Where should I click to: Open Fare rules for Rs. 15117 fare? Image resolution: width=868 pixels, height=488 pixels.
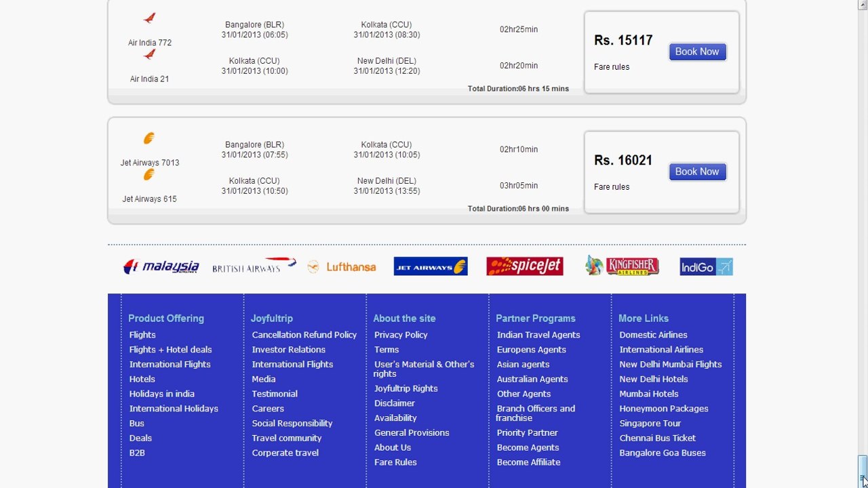click(612, 67)
